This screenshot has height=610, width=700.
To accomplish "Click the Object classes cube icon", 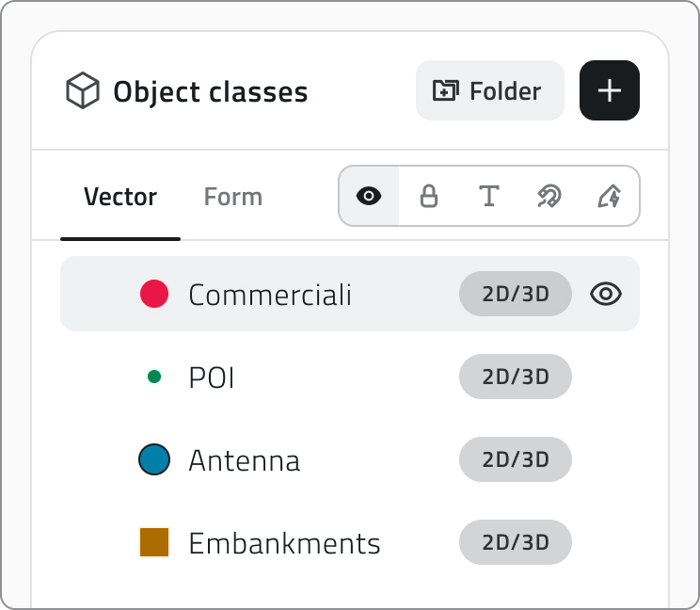I will [83, 90].
